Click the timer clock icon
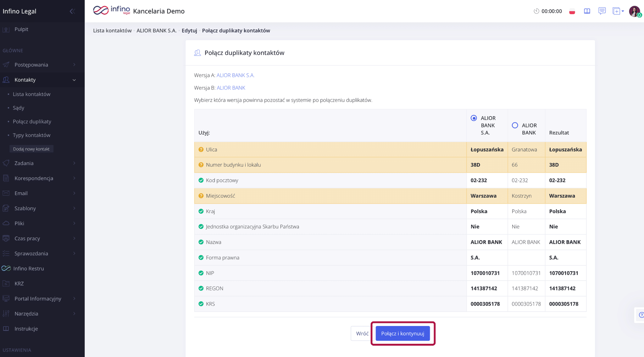 [536, 11]
